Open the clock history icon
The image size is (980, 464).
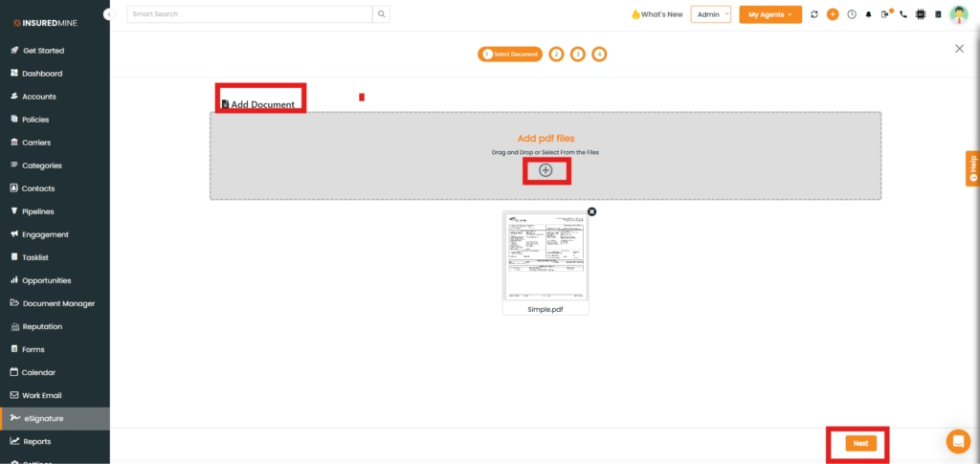coord(851,14)
